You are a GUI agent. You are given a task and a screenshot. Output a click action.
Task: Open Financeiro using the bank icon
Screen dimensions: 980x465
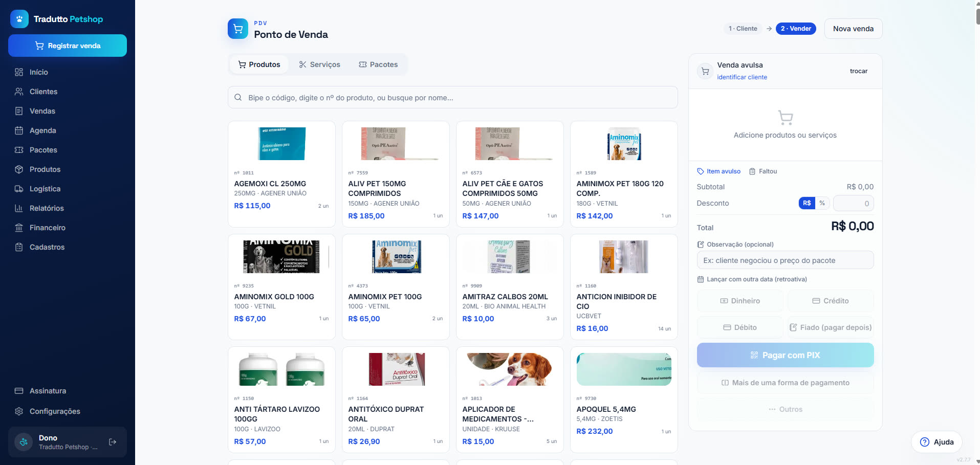tap(19, 228)
